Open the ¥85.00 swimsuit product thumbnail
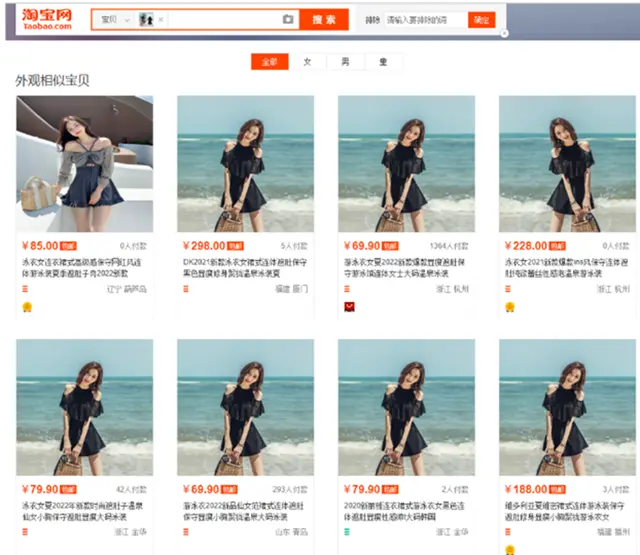640x555 pixels. pyautogui.click(x=85, y=164)
